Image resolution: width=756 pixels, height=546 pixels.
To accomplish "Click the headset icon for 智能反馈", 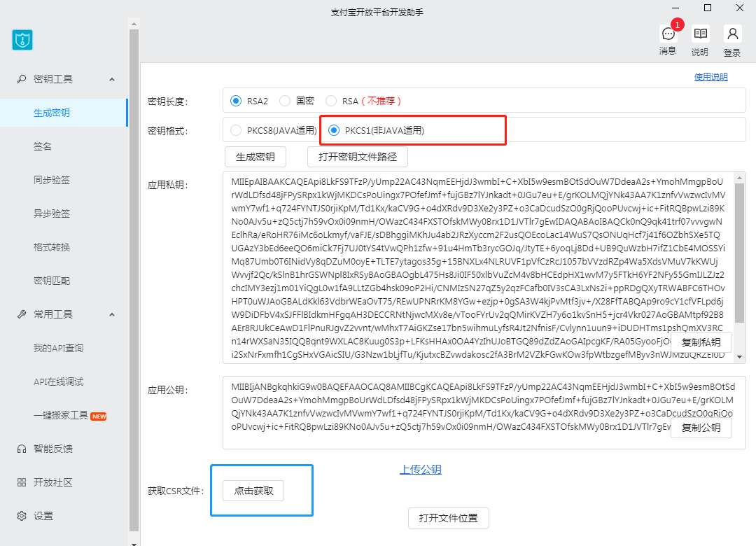I will click(x=22, y=449).
